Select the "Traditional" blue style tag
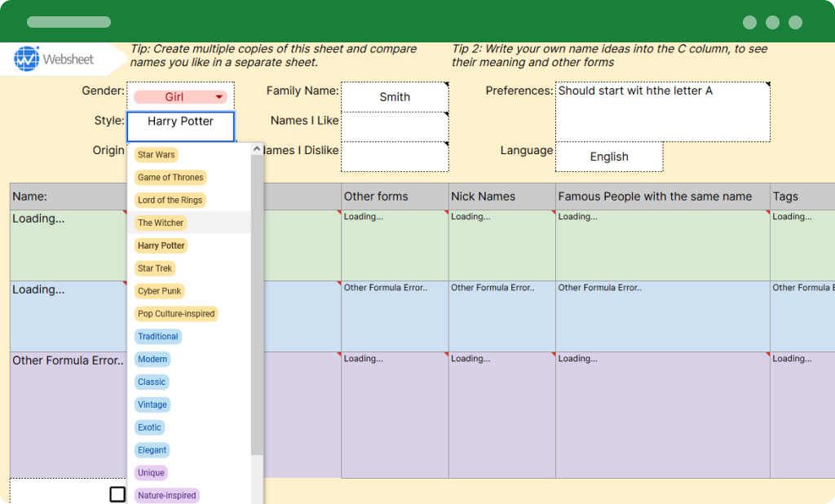 pos(158,336)
